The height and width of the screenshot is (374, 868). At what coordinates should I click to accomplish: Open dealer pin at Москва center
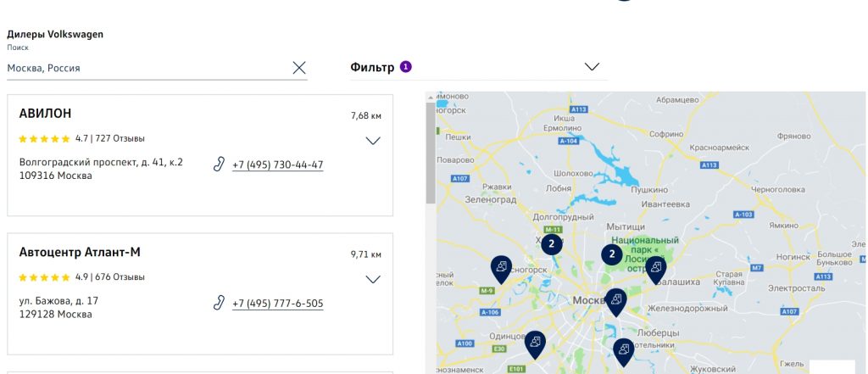(x=616, y=302)
